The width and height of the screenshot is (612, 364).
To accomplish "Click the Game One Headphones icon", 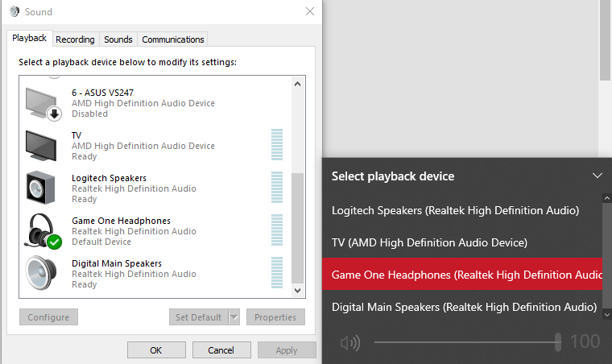I will click(42, 231).
